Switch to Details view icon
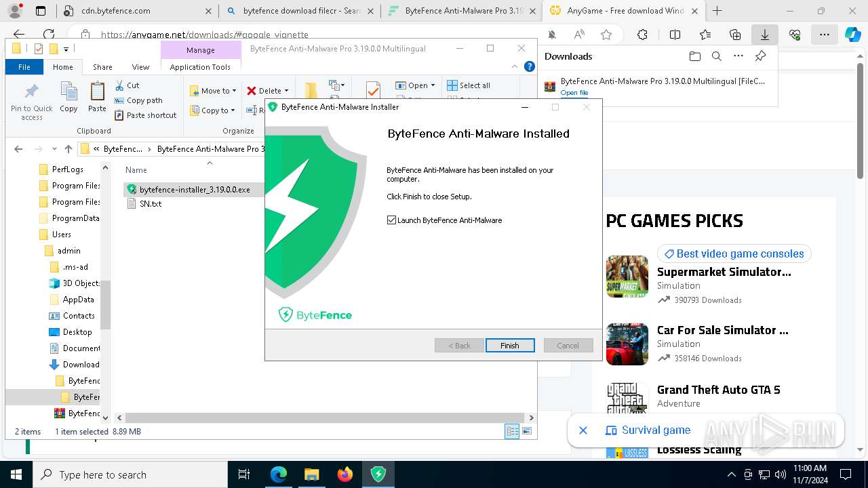868x488 pixels. point(512,431)
